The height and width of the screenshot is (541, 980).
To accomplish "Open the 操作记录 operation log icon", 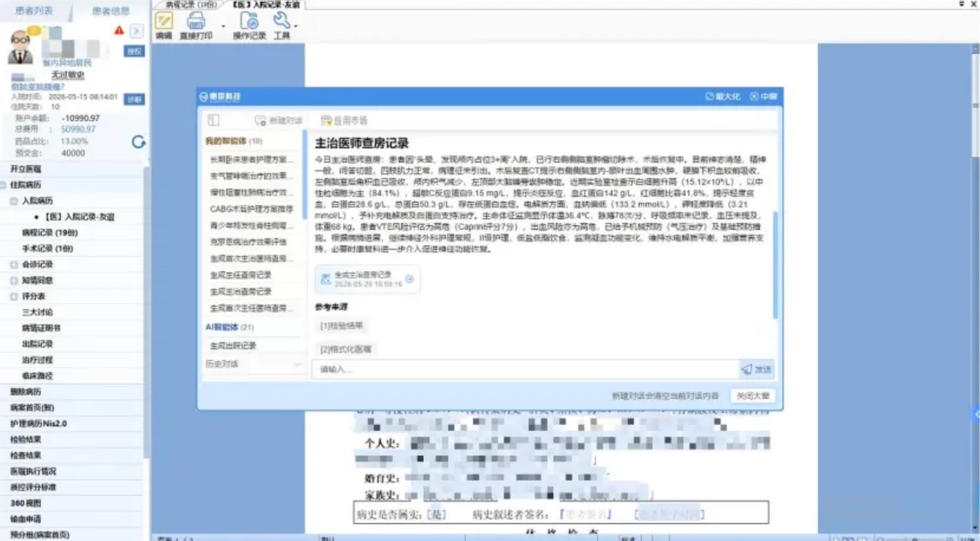I will coord(249,21).
